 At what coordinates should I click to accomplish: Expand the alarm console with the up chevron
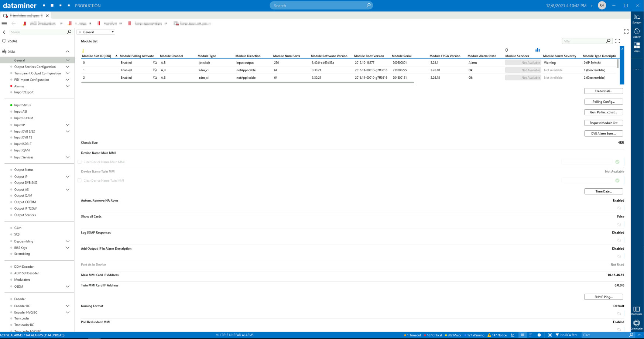[x=639, y=335]
